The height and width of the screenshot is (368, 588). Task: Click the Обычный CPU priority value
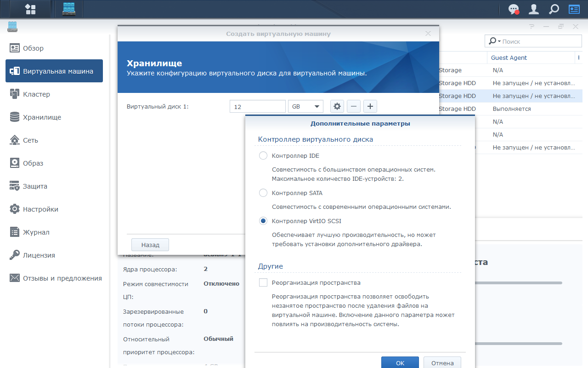[x=219, y=339]
